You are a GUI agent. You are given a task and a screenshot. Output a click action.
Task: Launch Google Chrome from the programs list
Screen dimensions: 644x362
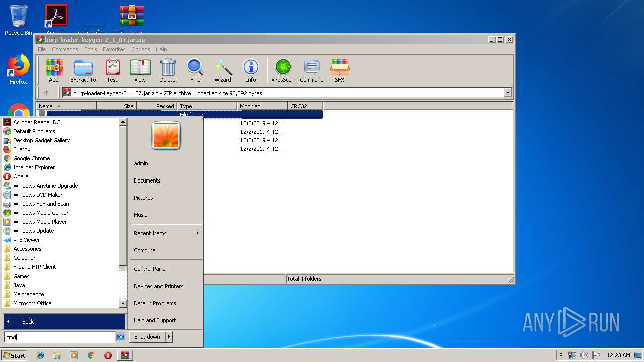[32, 158]
